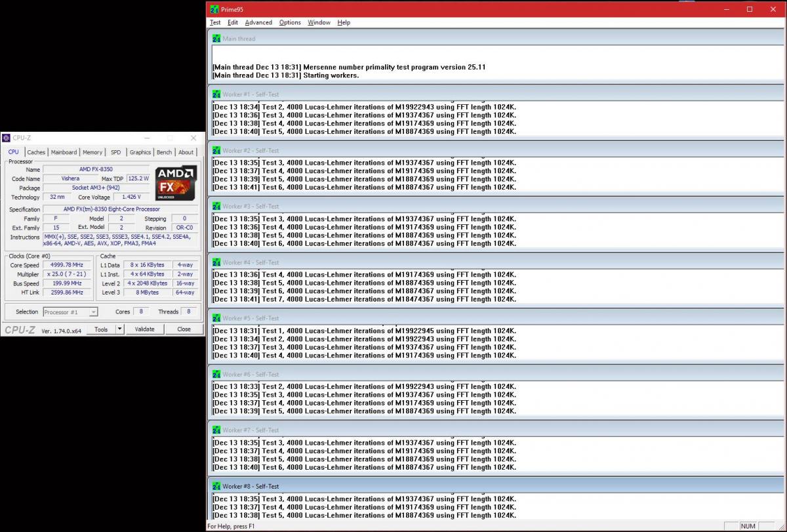Click the Name field AMD FX-8350
This screenshot has width=787, height=532.
[x=95, y=169]
